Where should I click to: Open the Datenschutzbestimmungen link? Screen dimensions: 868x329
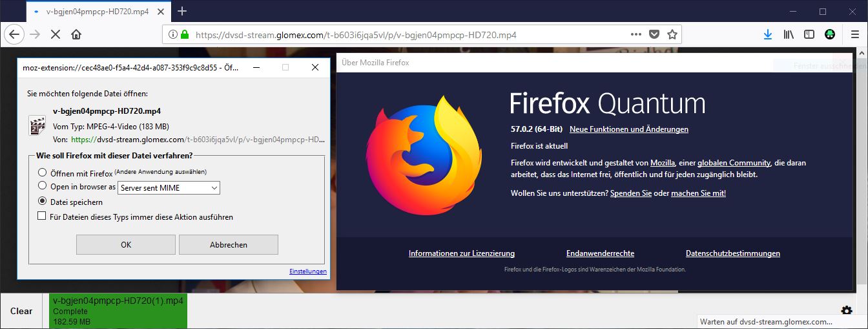pyautogui.click(x=733, y=253)
